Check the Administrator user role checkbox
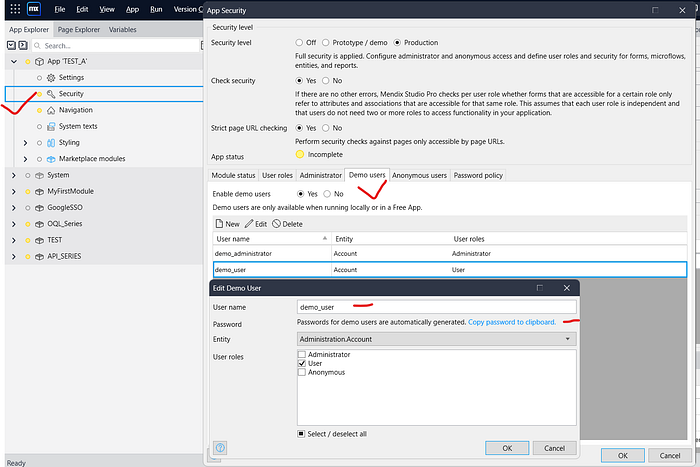Image resolution: width=700 pixels, height=467 pixels. [302, 355]
